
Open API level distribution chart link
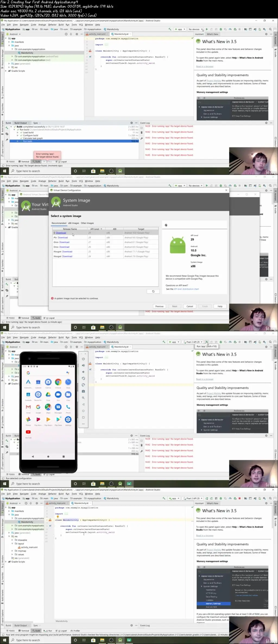(186, 289)
